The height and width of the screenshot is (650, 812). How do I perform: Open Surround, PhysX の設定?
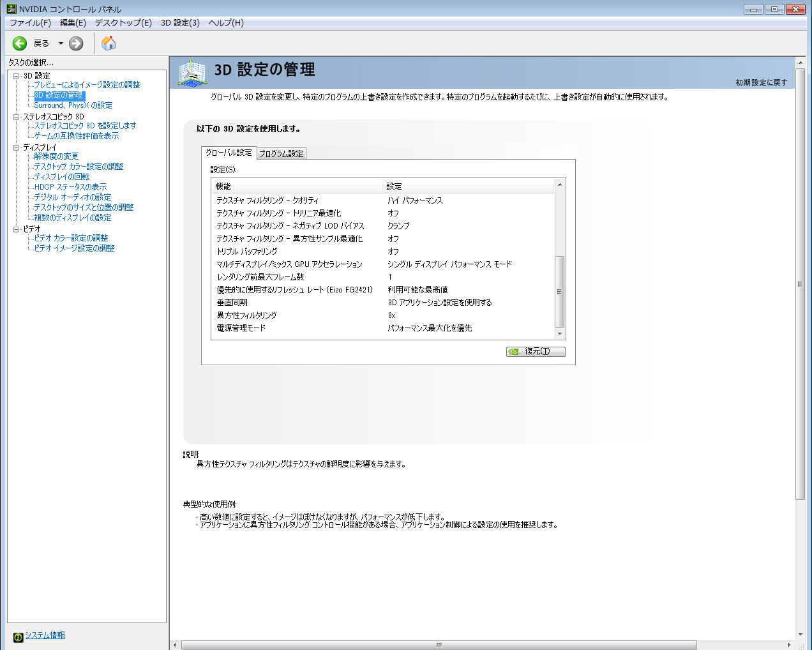pyautogui.click(x=73, y=105)
